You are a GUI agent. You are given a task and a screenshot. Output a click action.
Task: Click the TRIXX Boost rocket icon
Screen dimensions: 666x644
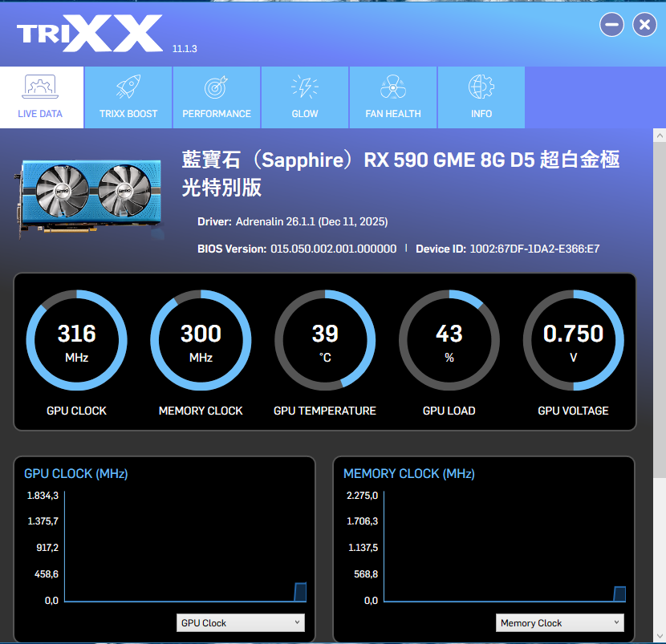pyautogui.click(x=128, y=87)
